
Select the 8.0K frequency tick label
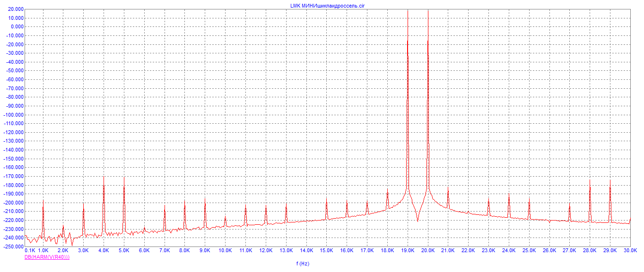pos(185,250)
